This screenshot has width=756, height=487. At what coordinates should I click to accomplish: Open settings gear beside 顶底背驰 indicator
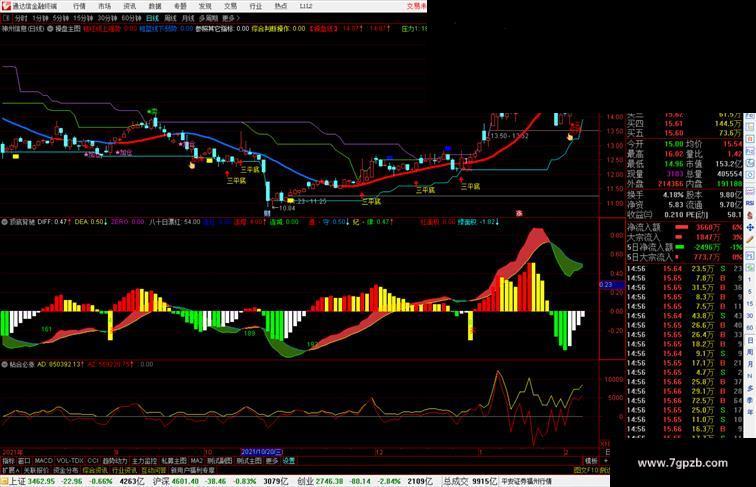click(4, 222)
